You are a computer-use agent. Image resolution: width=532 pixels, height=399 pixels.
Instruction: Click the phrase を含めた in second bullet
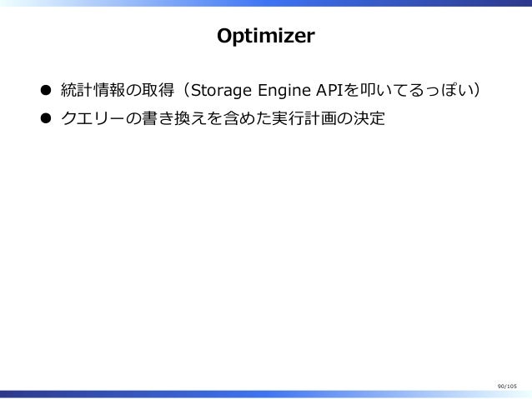coord(239,118)
